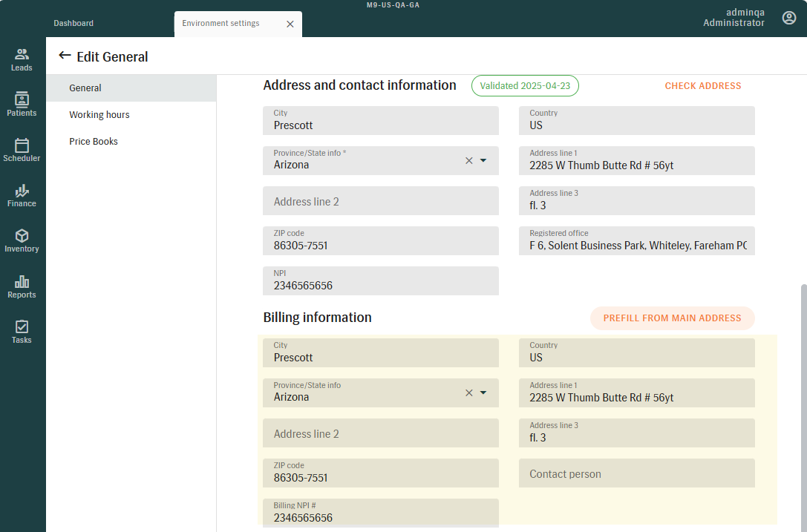Click the Billing information heading
Image resolution: width=807 pixels, height=532 pixels.
tap(317, 318)
